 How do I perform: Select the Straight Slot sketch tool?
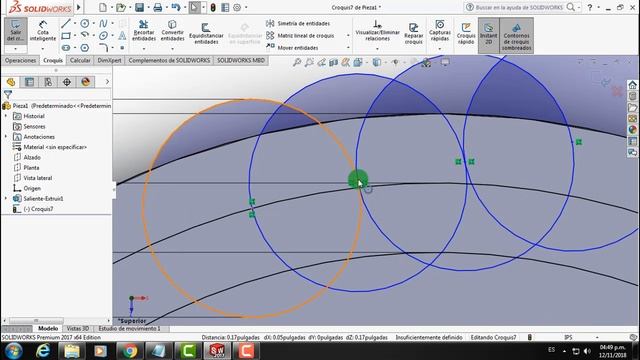pos(66,48)
